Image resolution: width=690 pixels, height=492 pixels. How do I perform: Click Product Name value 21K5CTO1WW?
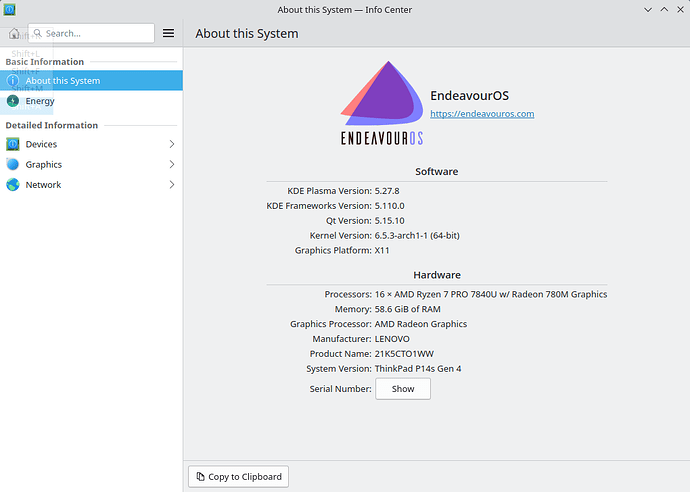tap(404, 354)
